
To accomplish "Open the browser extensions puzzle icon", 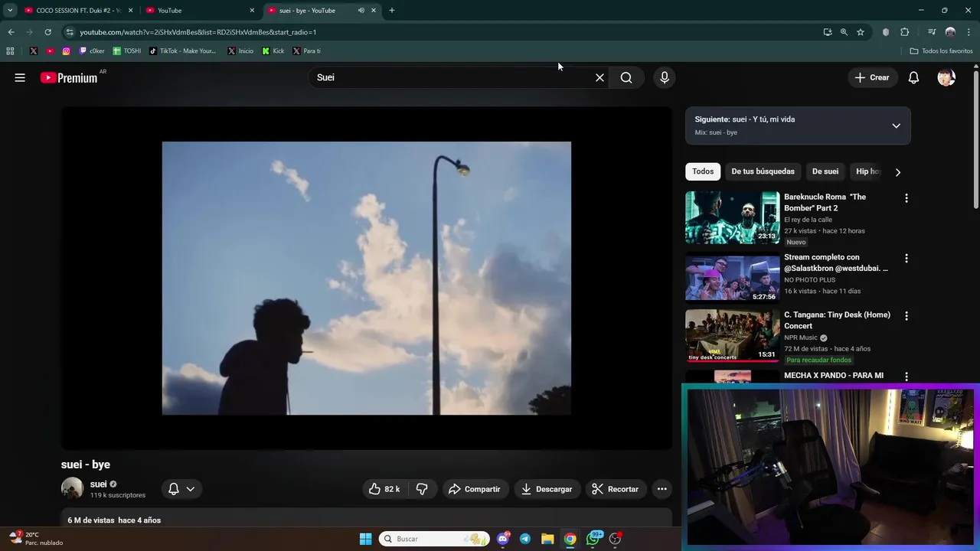I will pyautogui.click(x=904, y=32).
